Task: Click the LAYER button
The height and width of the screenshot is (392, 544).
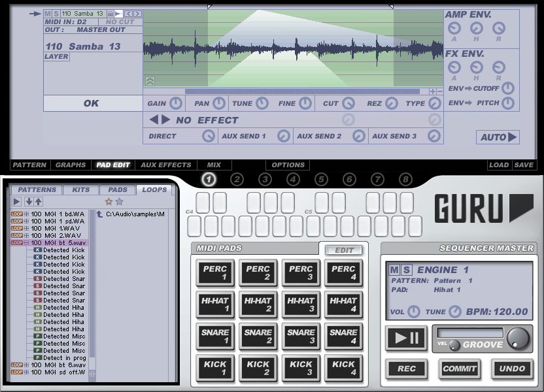Action: [x=56, y=56]
